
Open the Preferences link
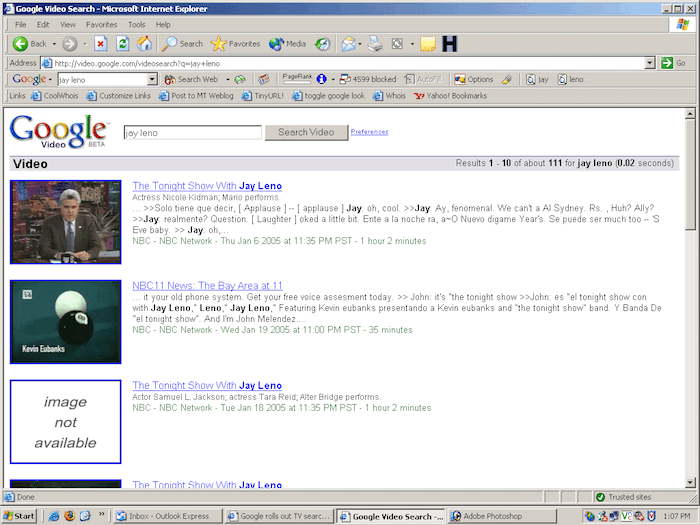click(x=369, y=132)
